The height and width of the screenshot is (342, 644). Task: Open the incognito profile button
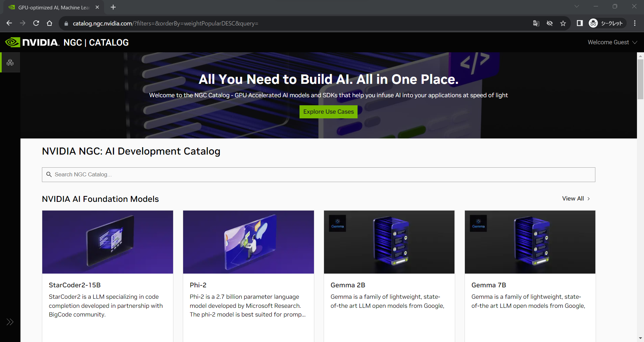607,23
